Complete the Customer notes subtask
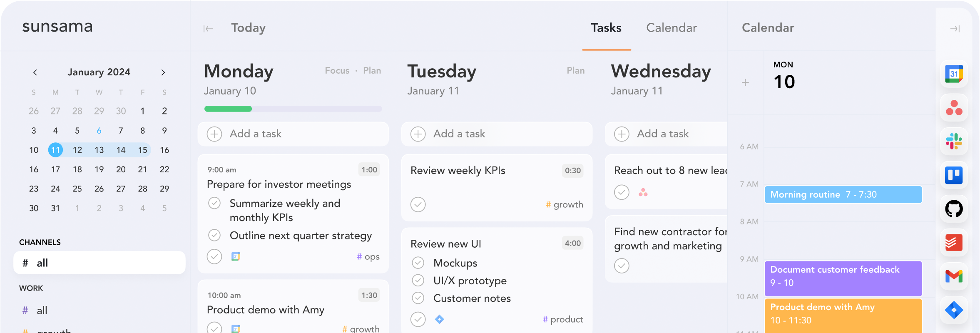Screen dimensions: 980x333 point(418,298)
